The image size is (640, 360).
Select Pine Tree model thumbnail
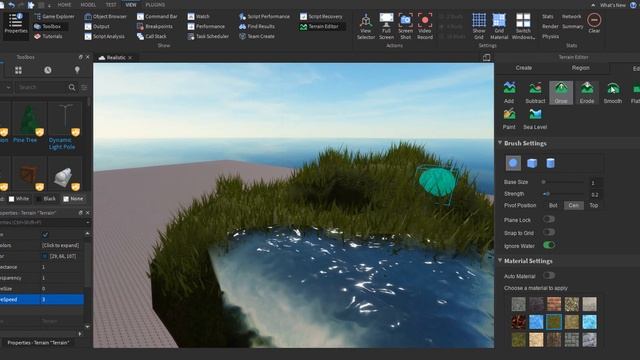(x=29, y=119)
